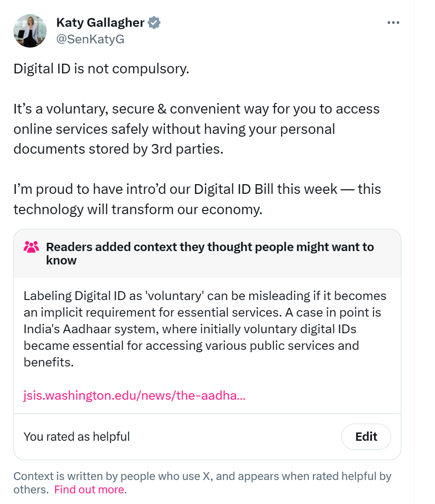435x504 pixels.
Task: Open the @SenKatyG handle link
Action: pyautogui.click(x=90, y=39)
